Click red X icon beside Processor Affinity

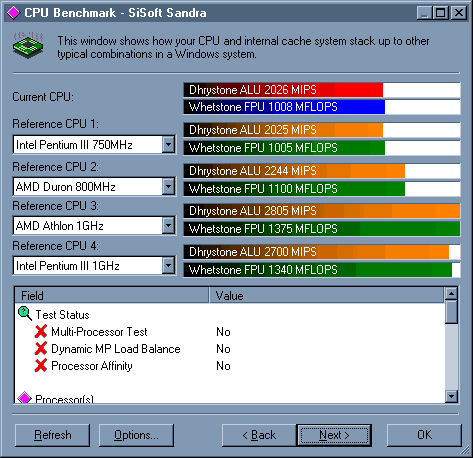click(x=41, y=366)
